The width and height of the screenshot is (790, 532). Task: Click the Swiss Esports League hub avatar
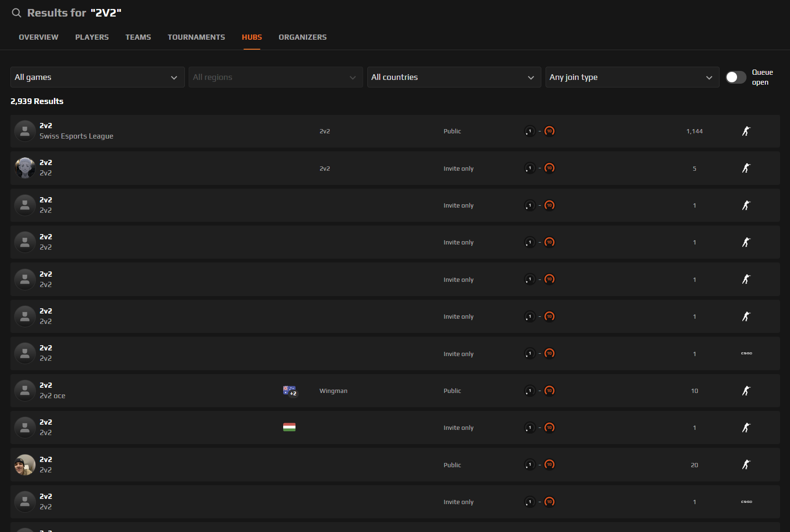click(25, 131)
